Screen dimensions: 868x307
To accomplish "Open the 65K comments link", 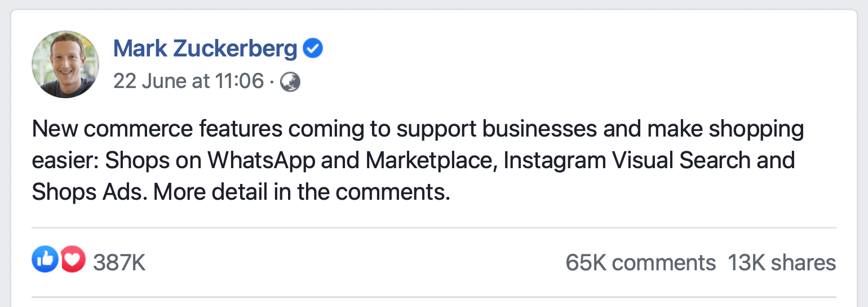I will tap(641, 263).
